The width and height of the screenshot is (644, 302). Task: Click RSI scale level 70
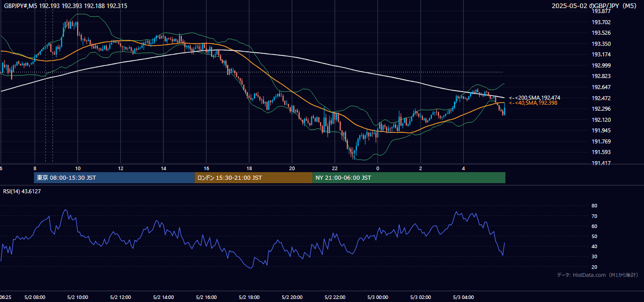point(594,216)
